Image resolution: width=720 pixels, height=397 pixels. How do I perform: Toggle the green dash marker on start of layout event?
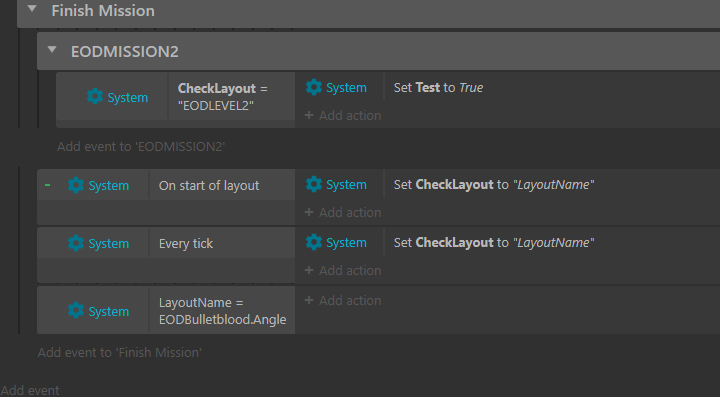pos(47,185)
